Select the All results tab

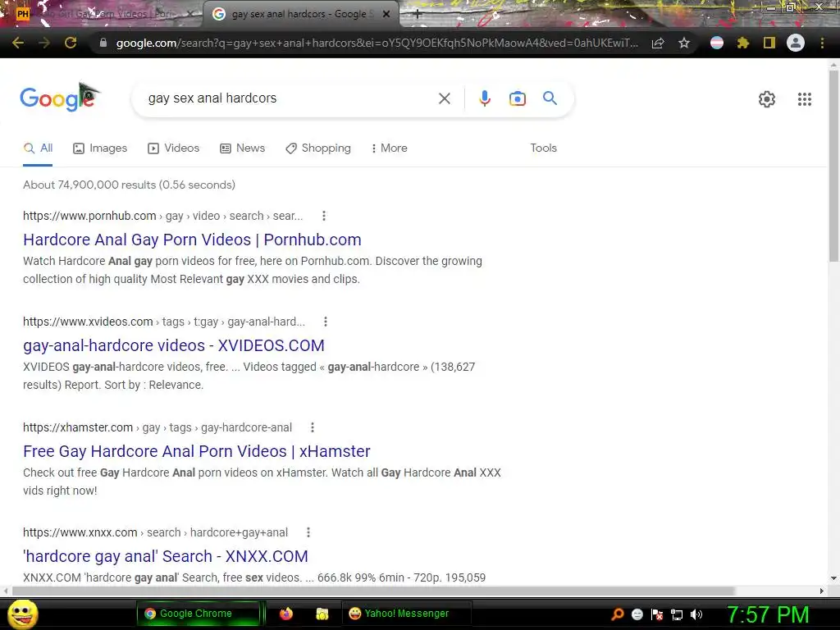(x=38, y=148)
